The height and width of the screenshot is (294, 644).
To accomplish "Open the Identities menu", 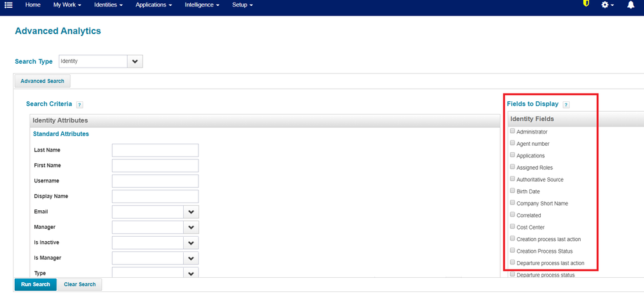I will point(108,5).
